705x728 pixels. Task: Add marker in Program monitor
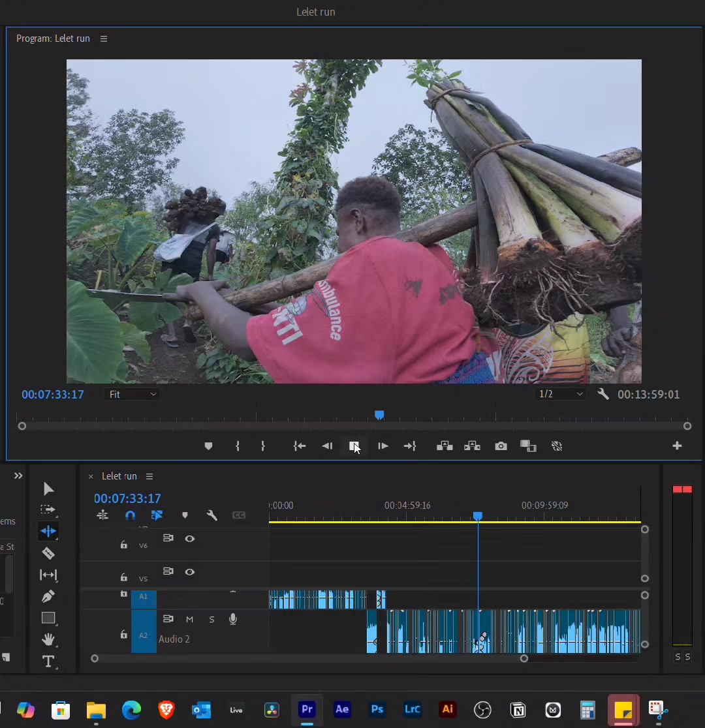pyautogui.click(x=208, y=446)
